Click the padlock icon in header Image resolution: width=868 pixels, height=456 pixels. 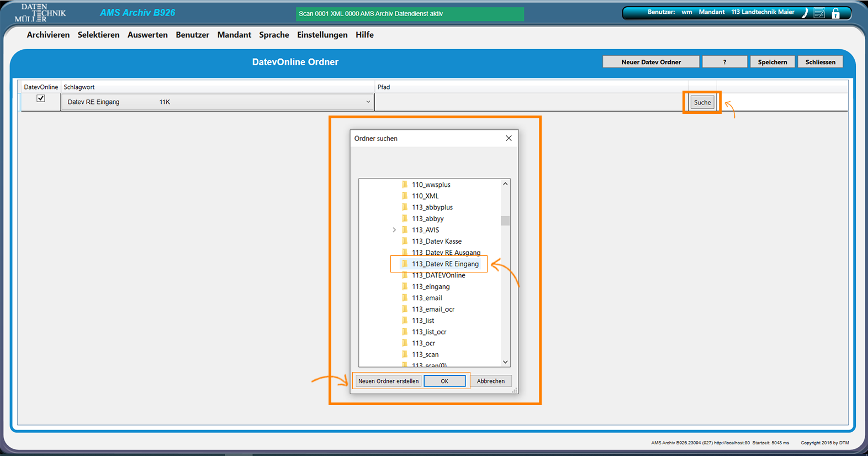(835, 13)
